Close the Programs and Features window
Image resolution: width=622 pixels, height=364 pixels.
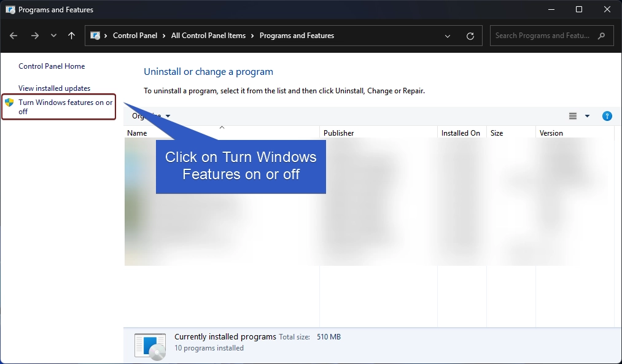coord(607,10)
